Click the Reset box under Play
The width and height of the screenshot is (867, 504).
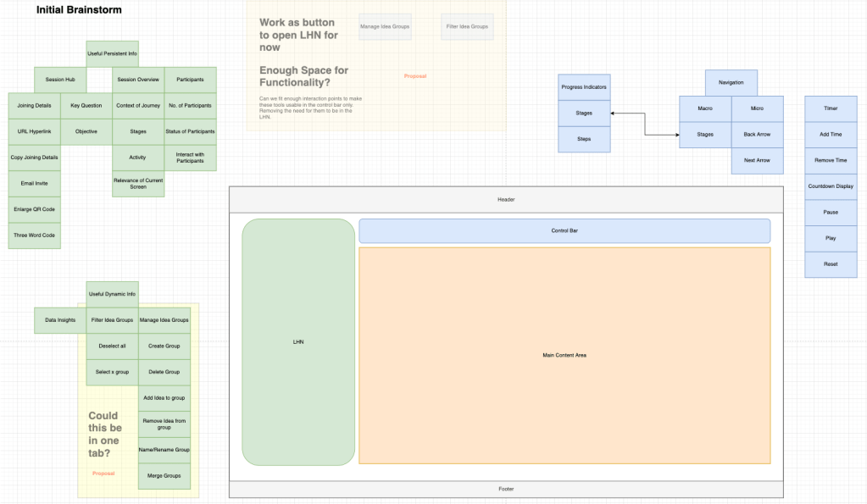coord(831,264)
